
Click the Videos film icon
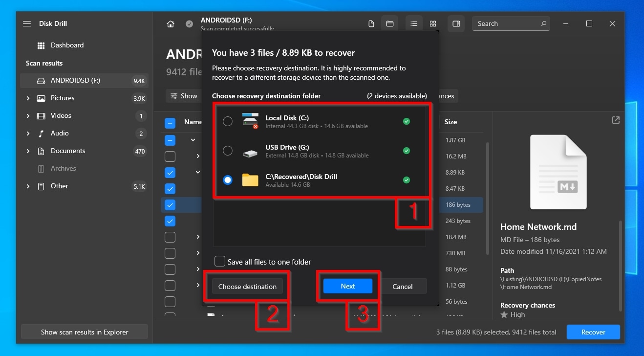[42, 116]
